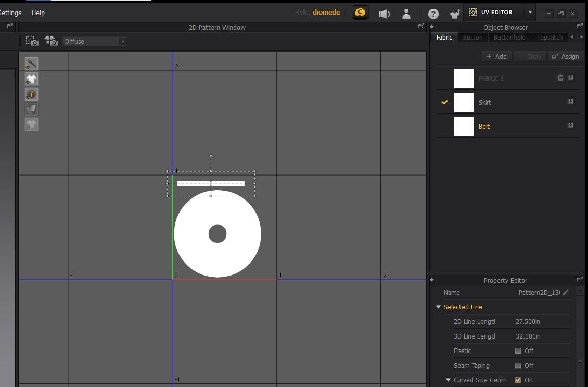
Task: Open the Diffuse texture type dropdown
Action: (95, 41)
